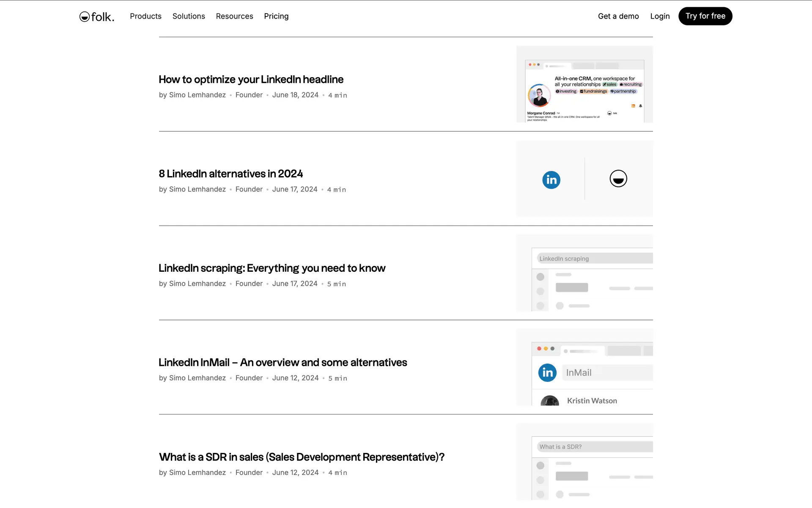Click the LinkedIn icon beside InMail field

pyautogui.click(x=547, y=373)
